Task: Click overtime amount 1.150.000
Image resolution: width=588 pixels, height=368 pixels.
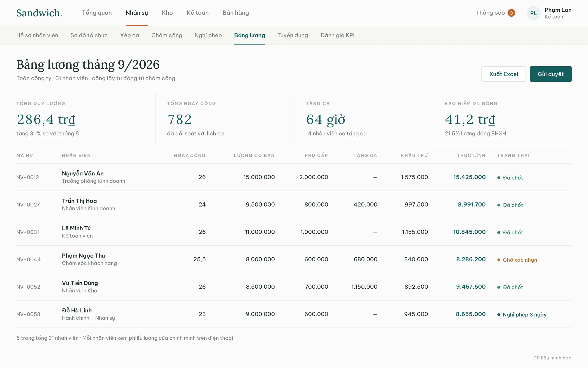Action: tap(364, 287)
